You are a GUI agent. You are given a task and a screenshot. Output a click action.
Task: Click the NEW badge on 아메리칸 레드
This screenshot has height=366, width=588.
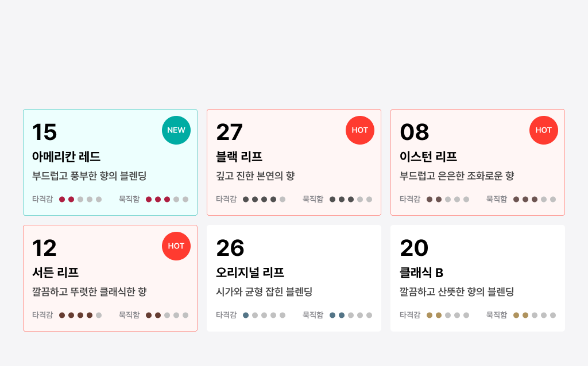(x=176, y=130)
